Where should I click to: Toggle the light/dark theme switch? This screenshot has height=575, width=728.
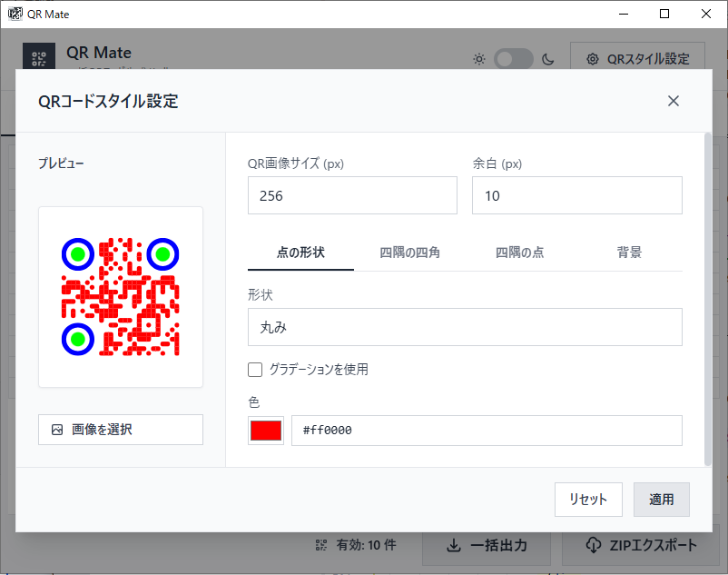point(514,59)
